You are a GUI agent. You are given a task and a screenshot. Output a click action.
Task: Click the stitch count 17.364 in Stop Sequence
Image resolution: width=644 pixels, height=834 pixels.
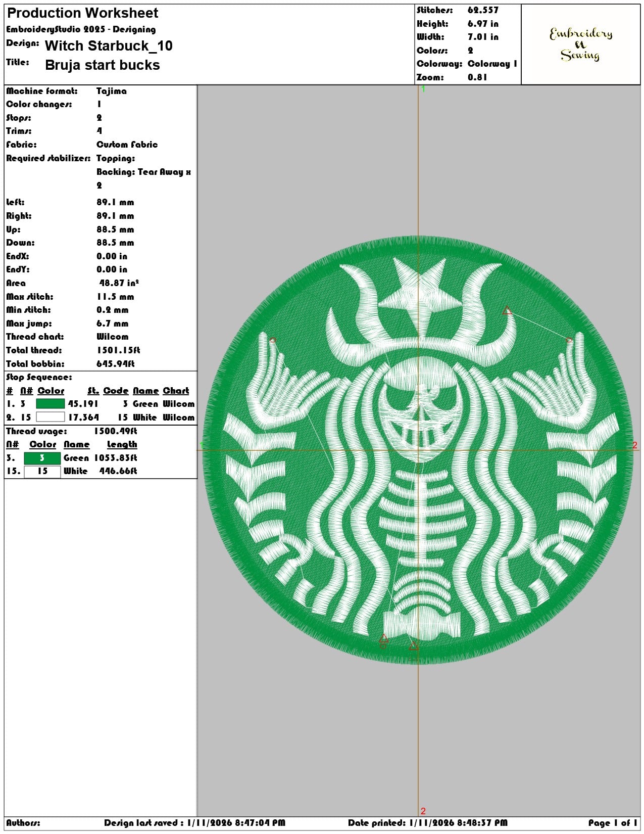click(83, 418)
